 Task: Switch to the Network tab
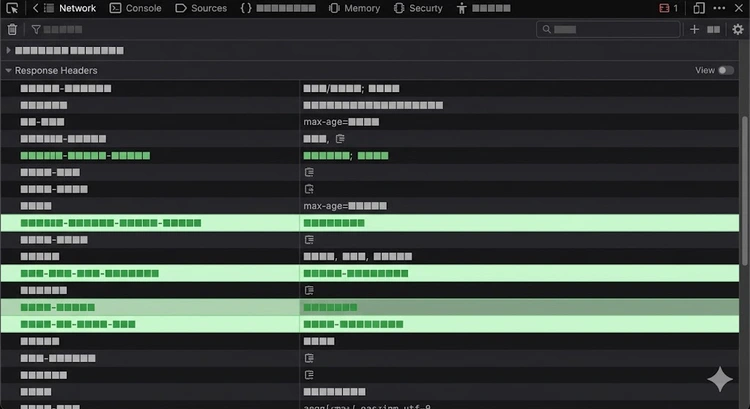point(70,8)
